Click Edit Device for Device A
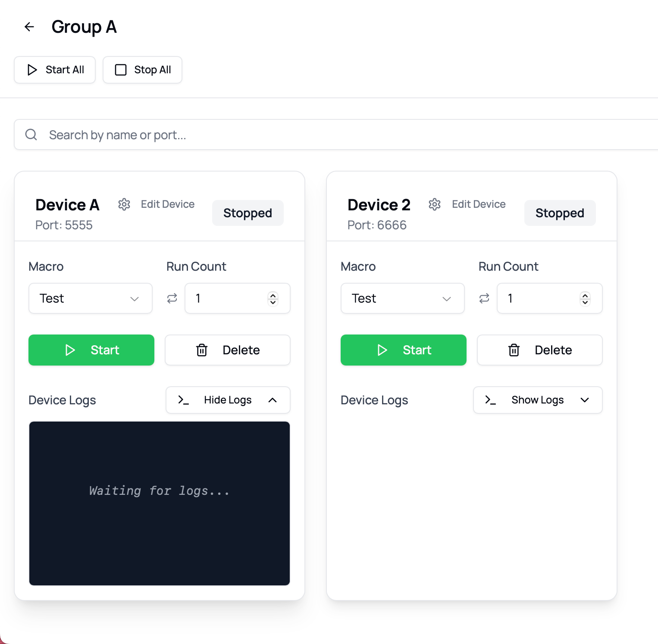The width and height of the screenshot is (658, 644). pos(167,204)
